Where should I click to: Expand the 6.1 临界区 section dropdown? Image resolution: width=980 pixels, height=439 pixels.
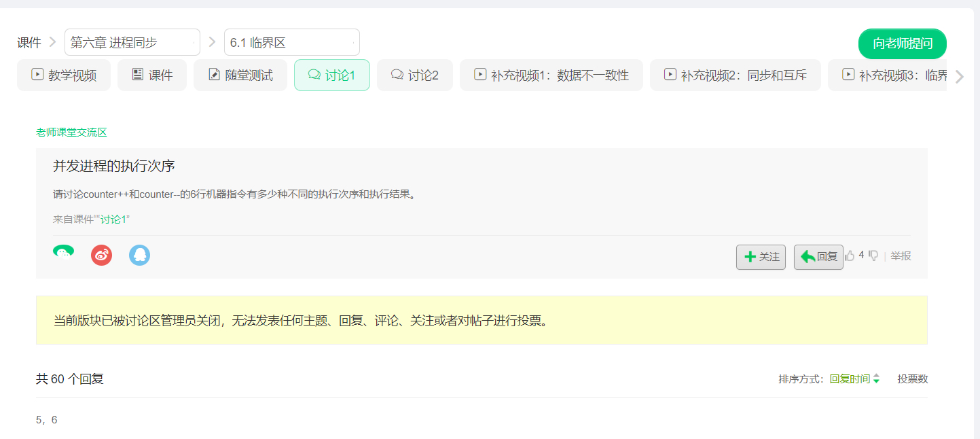[291, 42]
